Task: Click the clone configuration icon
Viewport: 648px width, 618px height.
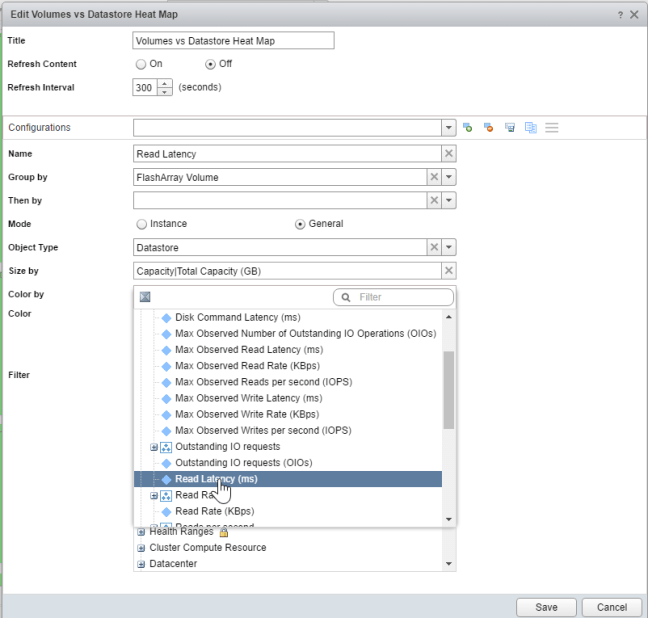Action: pyautogui.click(x=531, y=128)
